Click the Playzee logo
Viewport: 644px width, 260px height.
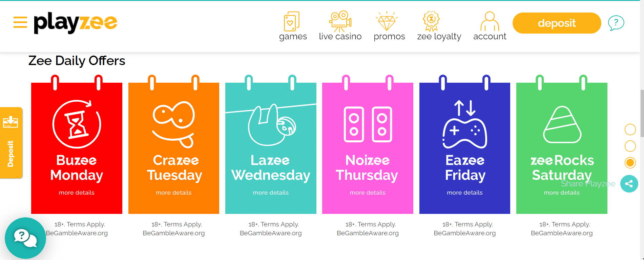tap(76, 23)
